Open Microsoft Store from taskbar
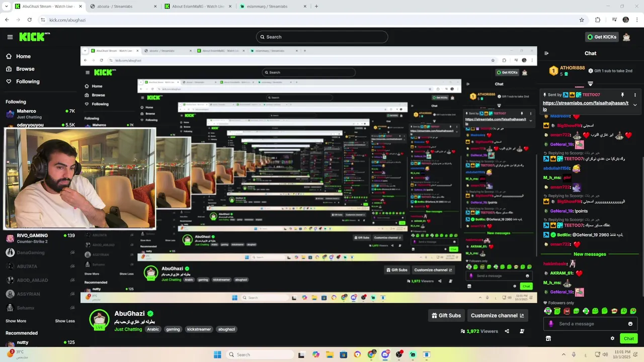Viewport: 644px width, 362px height. pos(343,354)
